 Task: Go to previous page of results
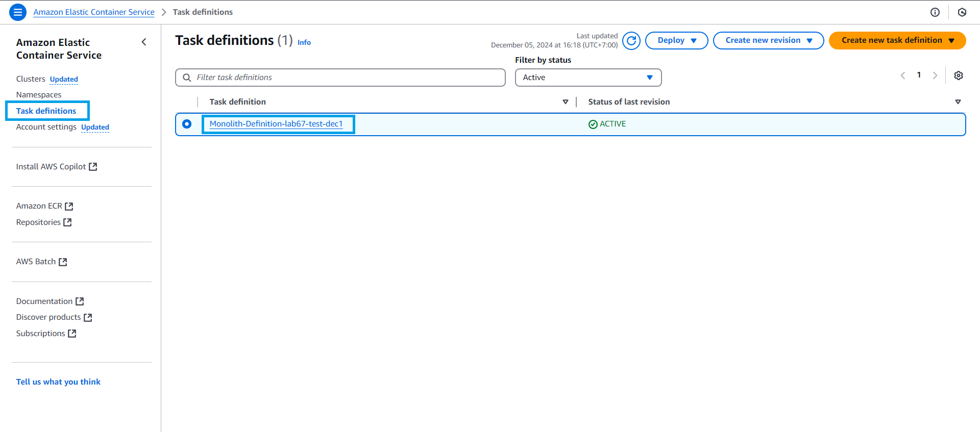[903, 75]
